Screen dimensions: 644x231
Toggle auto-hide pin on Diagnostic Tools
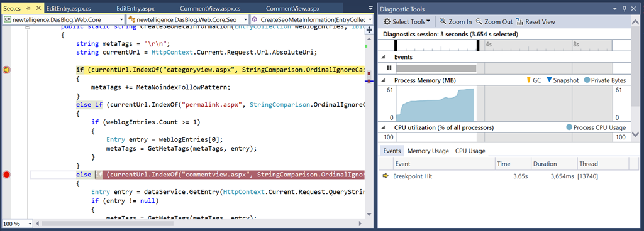coord(625,9)
